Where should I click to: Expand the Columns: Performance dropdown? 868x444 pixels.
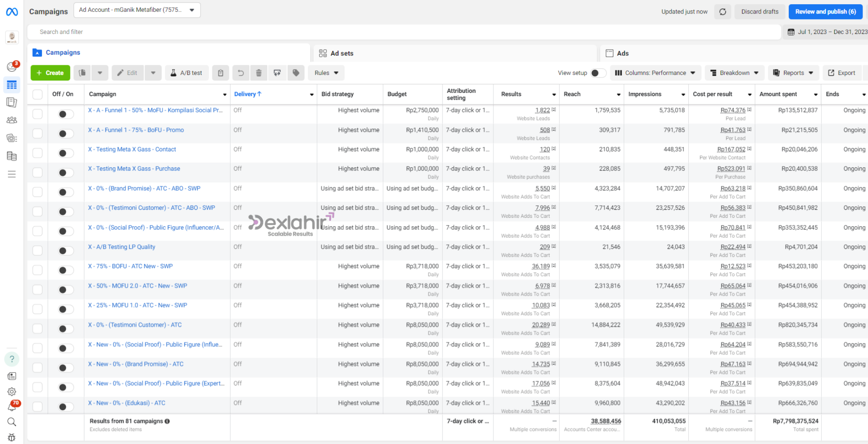[655, 73]
